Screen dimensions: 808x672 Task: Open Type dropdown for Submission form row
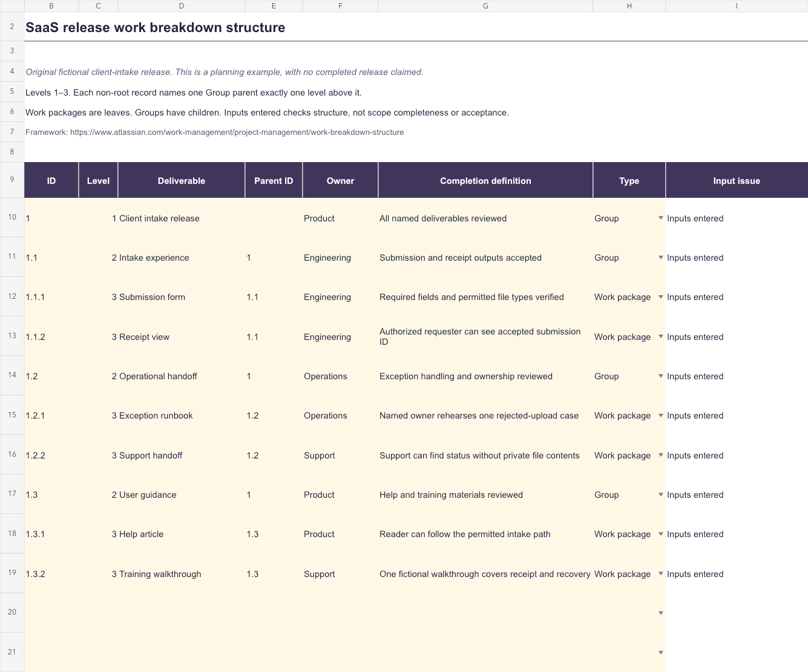click(x=660, y=297)
